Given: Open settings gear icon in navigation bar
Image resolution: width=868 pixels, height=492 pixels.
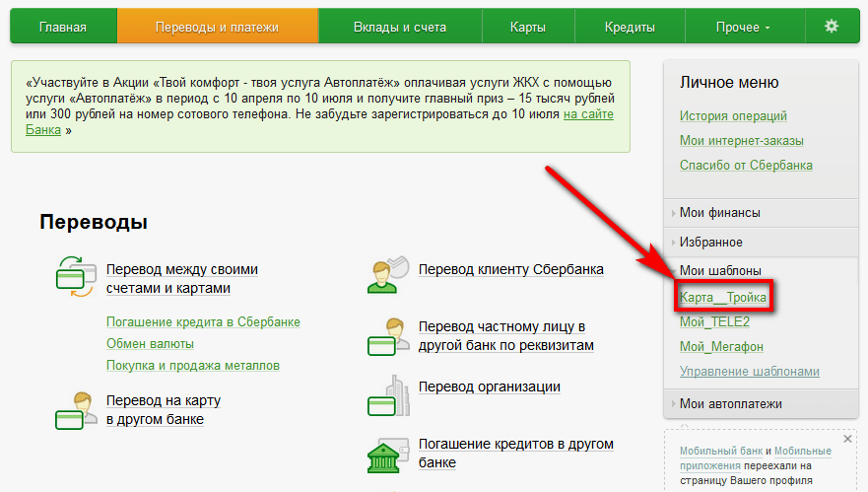Looking at the screenshot, I should pyautogui.click(x=832, y=27).
